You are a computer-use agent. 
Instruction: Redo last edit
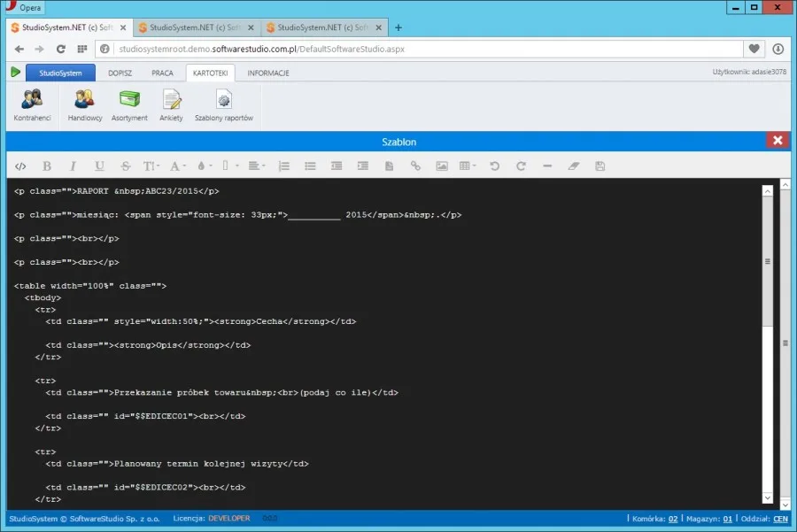click(521, 166)
